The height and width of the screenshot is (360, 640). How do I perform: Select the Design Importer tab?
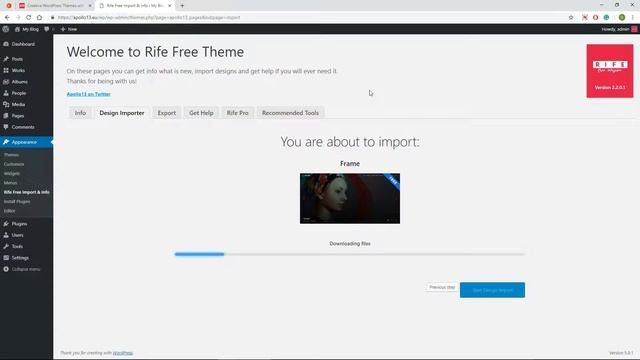tap(122, 113)
